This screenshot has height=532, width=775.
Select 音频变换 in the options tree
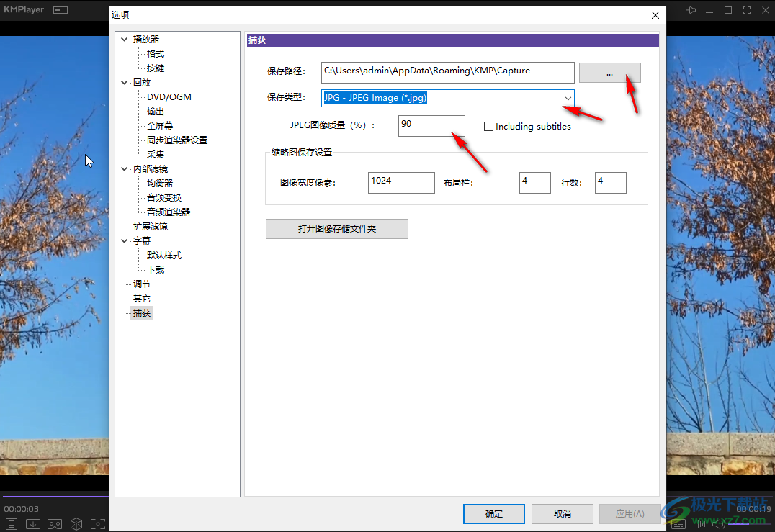pyautogui.click(x=164, y=197)
